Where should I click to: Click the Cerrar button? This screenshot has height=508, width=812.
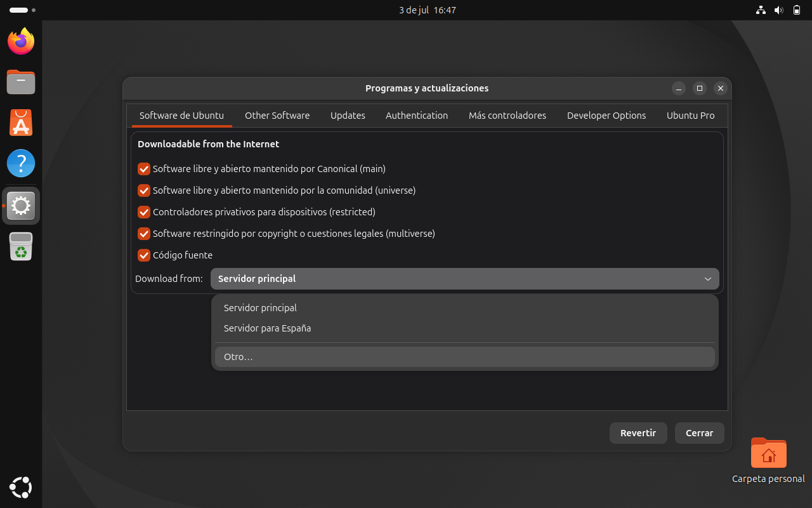[x=700, y=433]
